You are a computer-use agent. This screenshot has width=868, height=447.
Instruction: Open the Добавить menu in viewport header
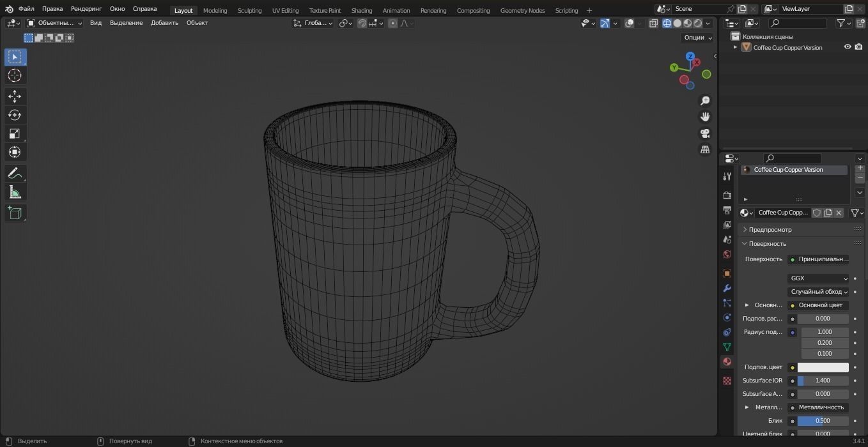[164, 23]
